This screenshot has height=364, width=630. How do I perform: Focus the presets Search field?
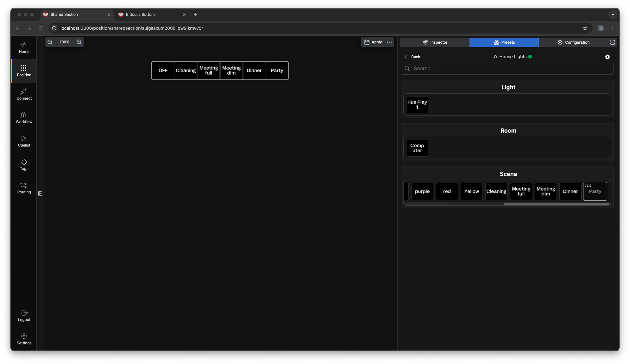[x=507, y=68]
